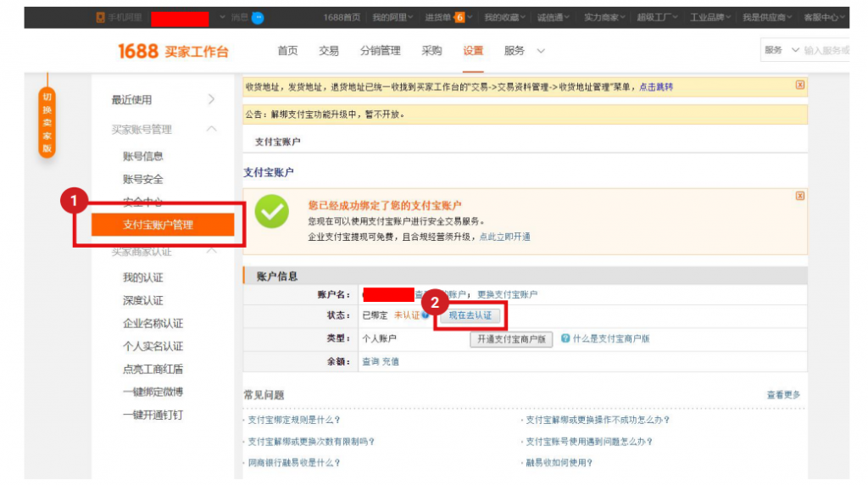Click the 开通支付宝商户版 button
Viewport: 868px width, 485px height.
511,339
